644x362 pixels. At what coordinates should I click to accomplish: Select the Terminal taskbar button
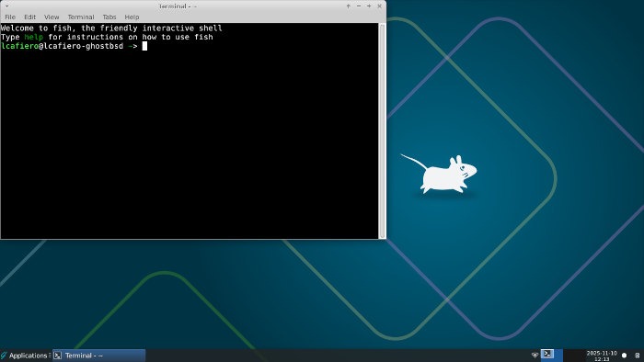coord(99,356)
